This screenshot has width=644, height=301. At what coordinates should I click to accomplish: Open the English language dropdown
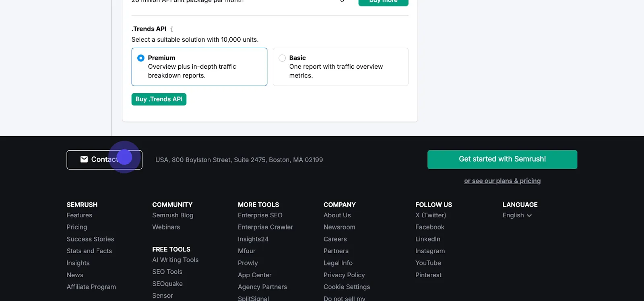point(517,215)
